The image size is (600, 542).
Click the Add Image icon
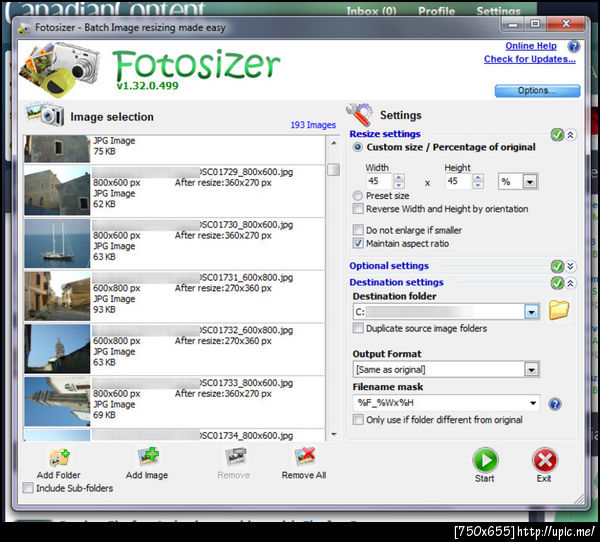point(148,456)
